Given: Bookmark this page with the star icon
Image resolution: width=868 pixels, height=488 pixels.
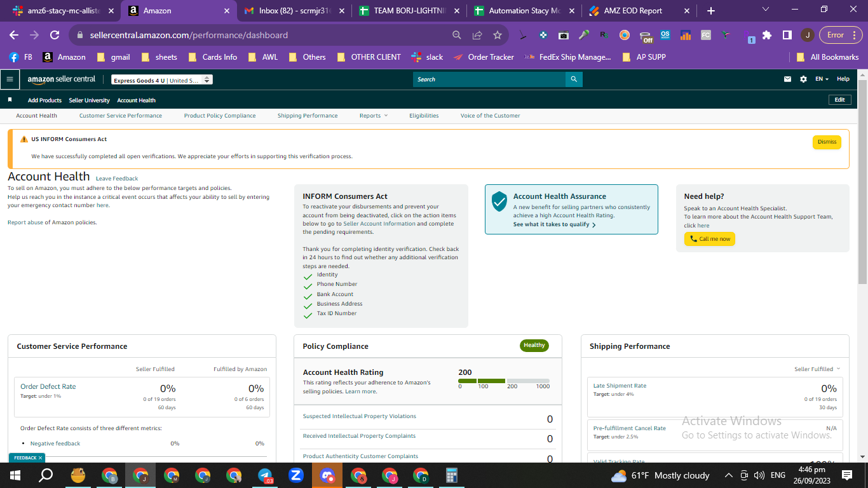Looking at the screenshot, I should click(x=498, y=35).
